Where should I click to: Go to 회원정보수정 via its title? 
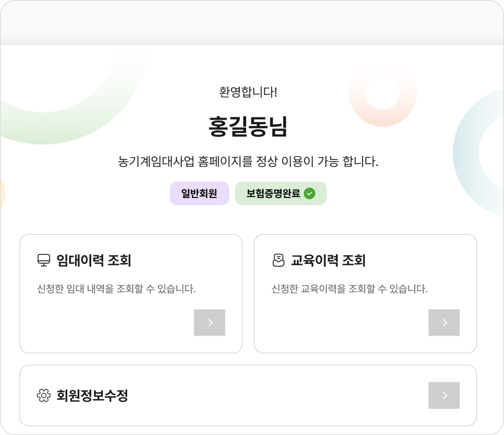(x=92, y=395)
